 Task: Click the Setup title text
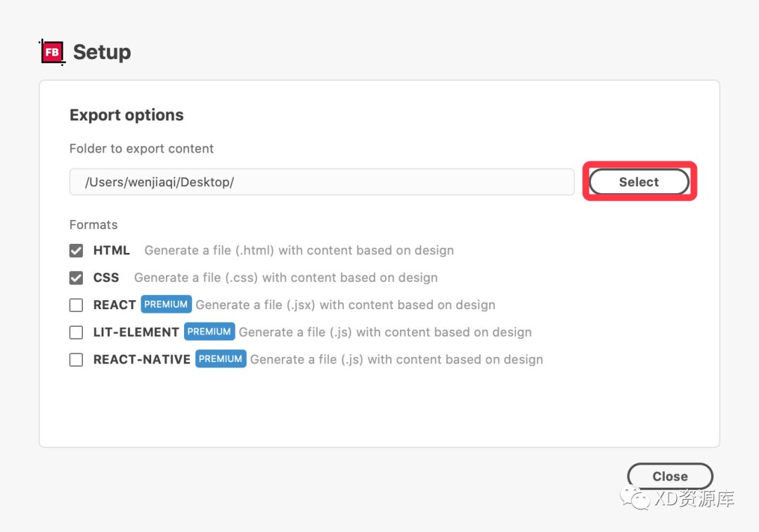[x=102, y=52]
